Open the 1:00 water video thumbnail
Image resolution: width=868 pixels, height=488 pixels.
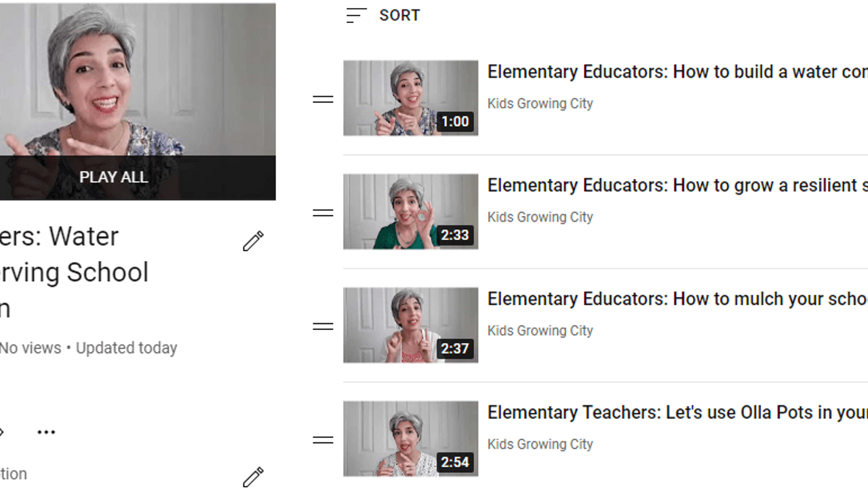point(410,98)
